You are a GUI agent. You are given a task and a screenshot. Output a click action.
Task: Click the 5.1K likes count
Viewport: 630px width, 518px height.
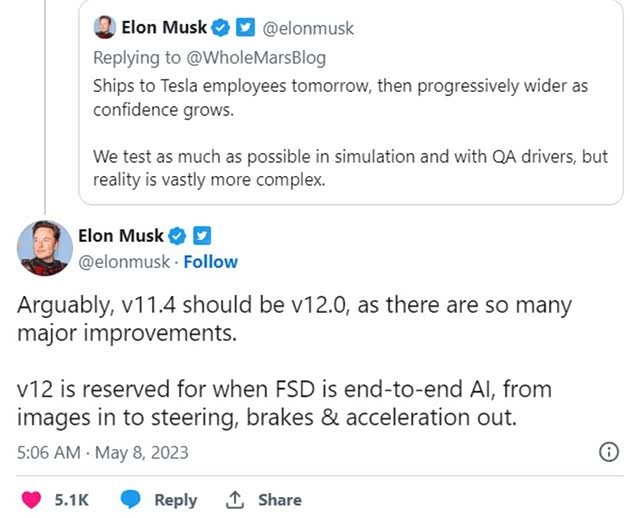71,499
